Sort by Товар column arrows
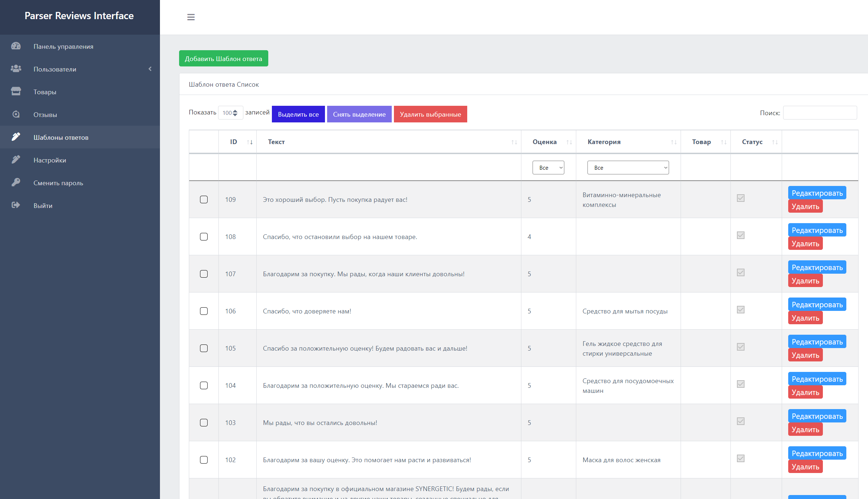Screen dimensions: 868x499 [724, 142]
